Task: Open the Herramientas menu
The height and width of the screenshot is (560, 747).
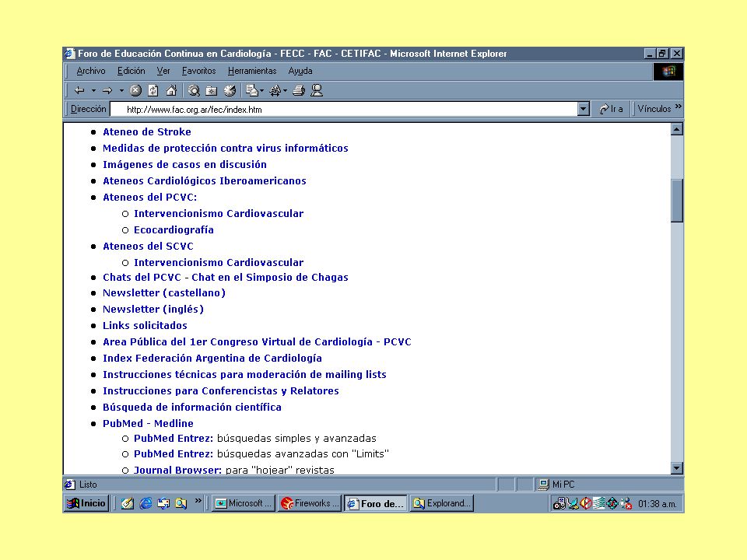Action: [x=252, y=72]
